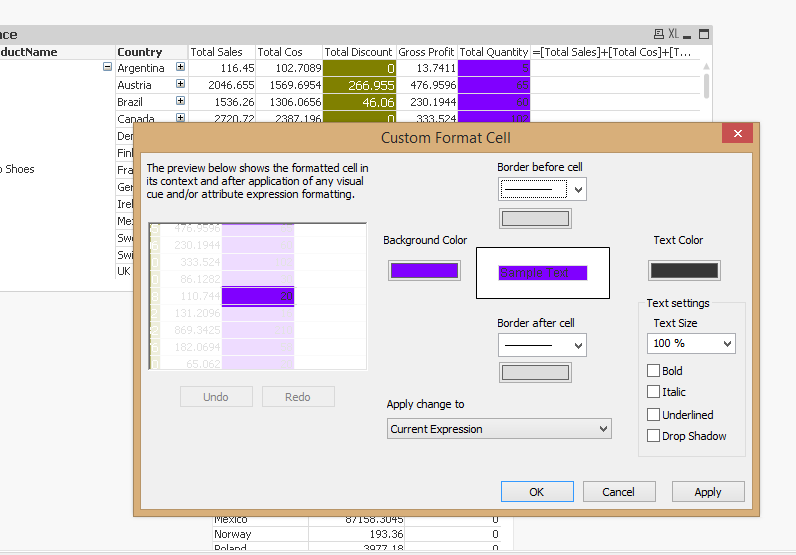The height and width of the screenshot is (555, 796).
Task: Click the XL export to Excel icon
Action: 673,34
